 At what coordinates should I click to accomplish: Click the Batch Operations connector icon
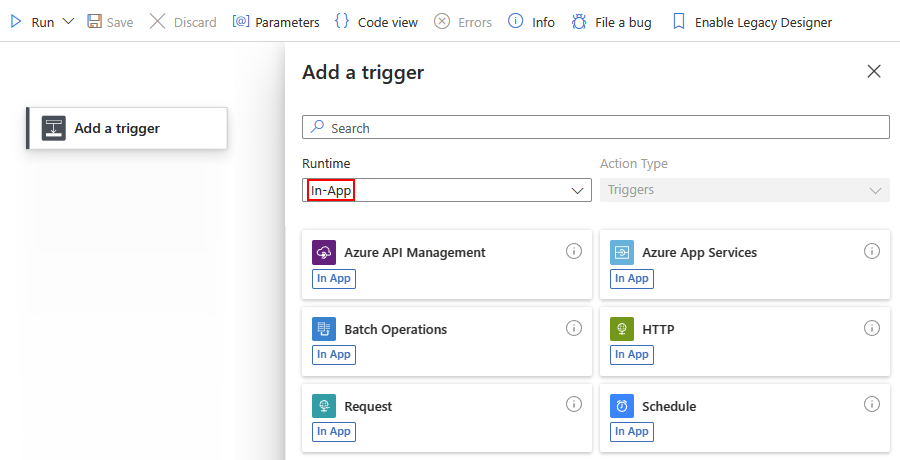(324, 329)
